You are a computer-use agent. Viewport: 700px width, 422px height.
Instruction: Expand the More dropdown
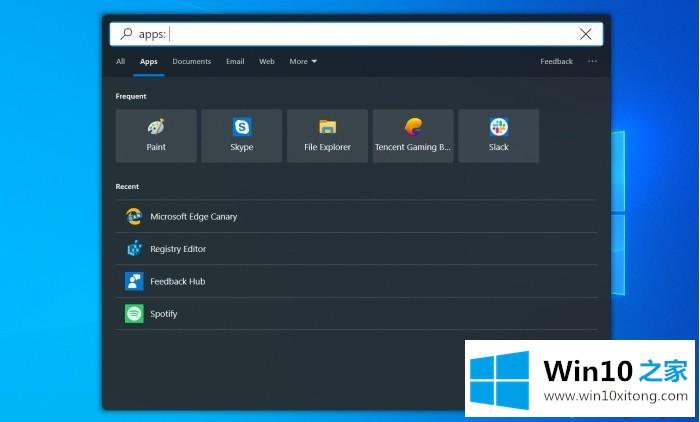(303, 61)
